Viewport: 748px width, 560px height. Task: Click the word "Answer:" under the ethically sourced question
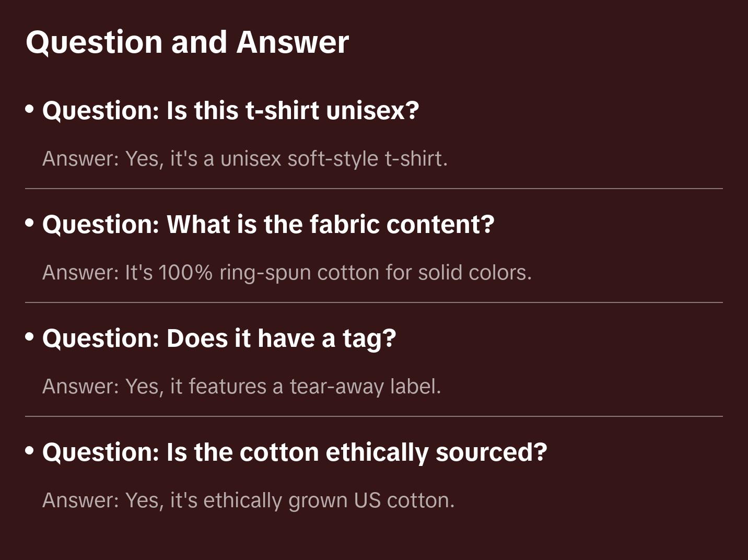point(81,500)
